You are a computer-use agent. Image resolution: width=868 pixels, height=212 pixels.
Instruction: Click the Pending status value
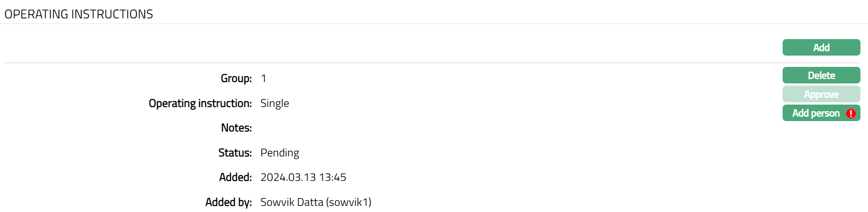[x=280, y=153]
